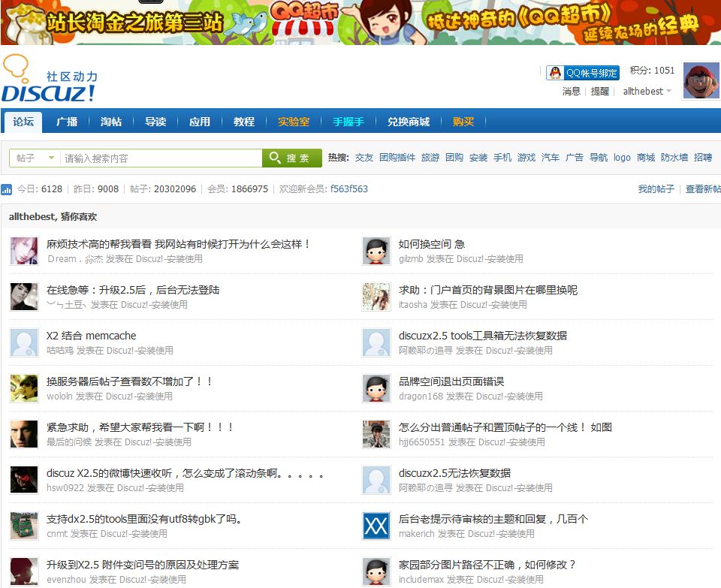Open post 支持dx2.5的tools里面没有utf8转gbk了吗
This screenshot has height=588, width=721.
coord(144,519)
